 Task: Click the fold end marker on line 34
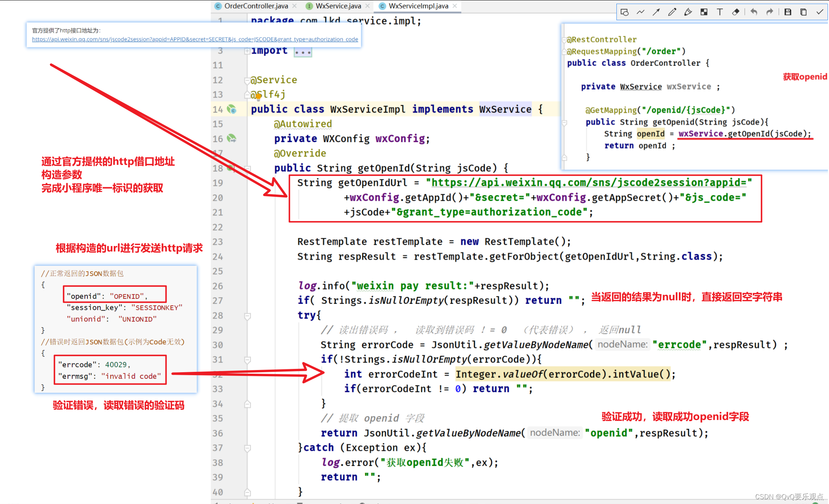point(247,404)
